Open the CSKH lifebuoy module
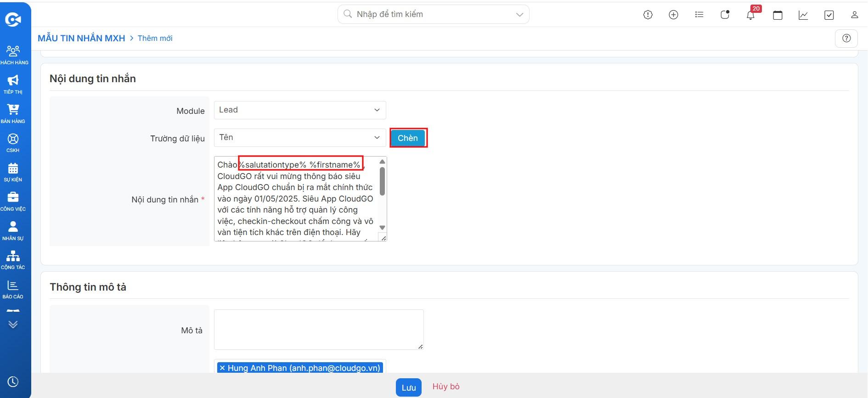Viewport: 868px width, 398px height. pyautogui.click(x=13, y=143)
